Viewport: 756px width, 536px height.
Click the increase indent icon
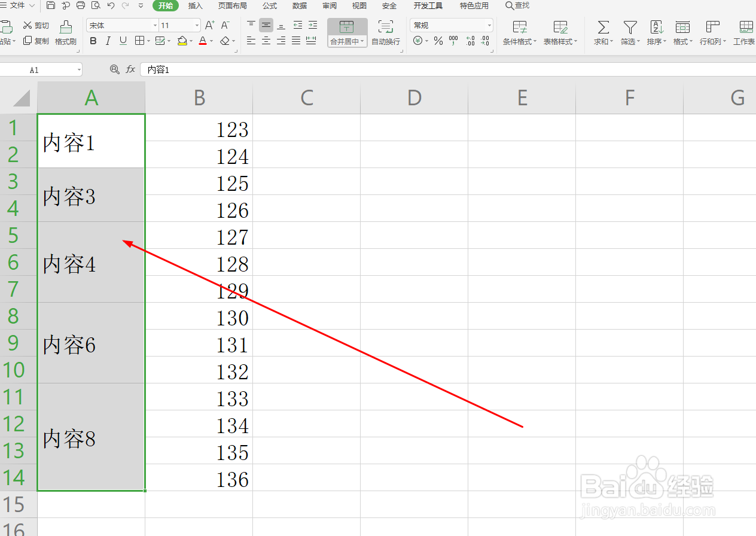[312, 25]
